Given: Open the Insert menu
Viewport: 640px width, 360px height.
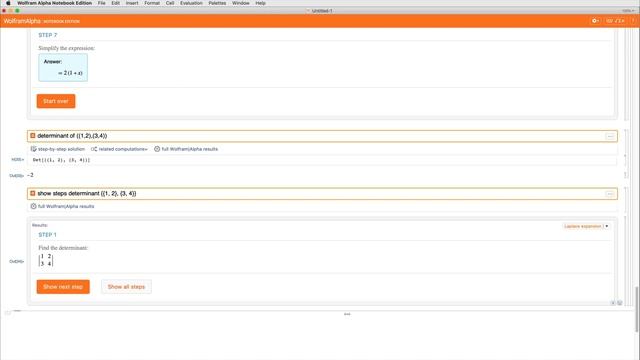Looking at the screenshot, I should click(132, 3).
